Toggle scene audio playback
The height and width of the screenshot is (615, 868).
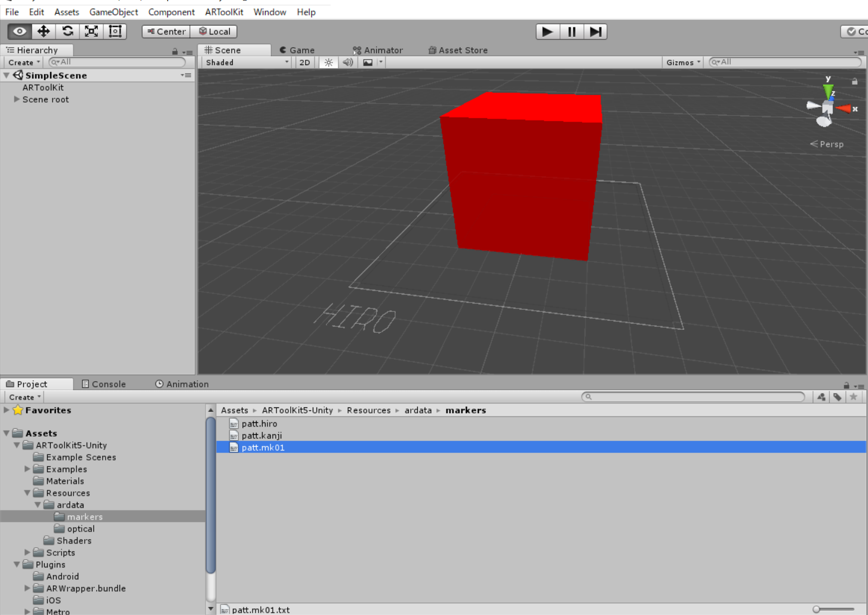(347, 63)
